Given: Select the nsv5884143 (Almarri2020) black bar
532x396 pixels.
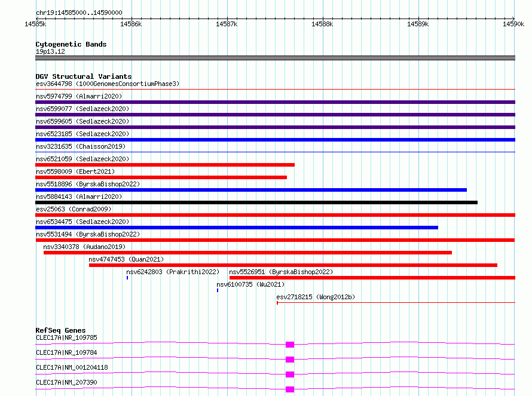Looking at the screenshot, I should [256, 202].
